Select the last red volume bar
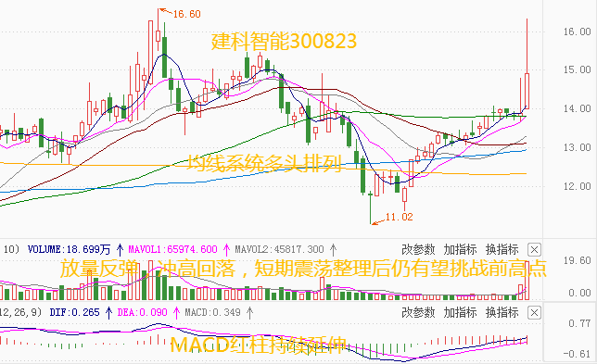The height and width of the screenshot is (364, 597). point(527,281)
